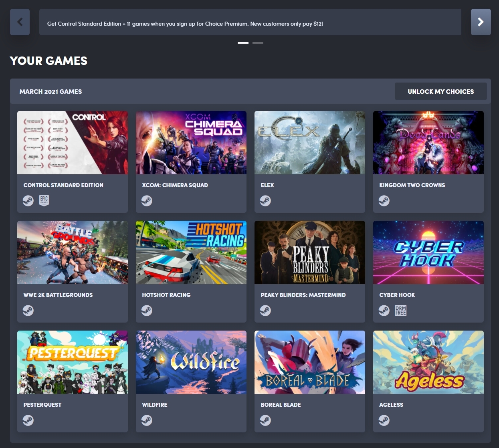Click the XCOM: CHIMERA SQUAD title text
Screen dimensions: 499x448
[x=175, y=185]
